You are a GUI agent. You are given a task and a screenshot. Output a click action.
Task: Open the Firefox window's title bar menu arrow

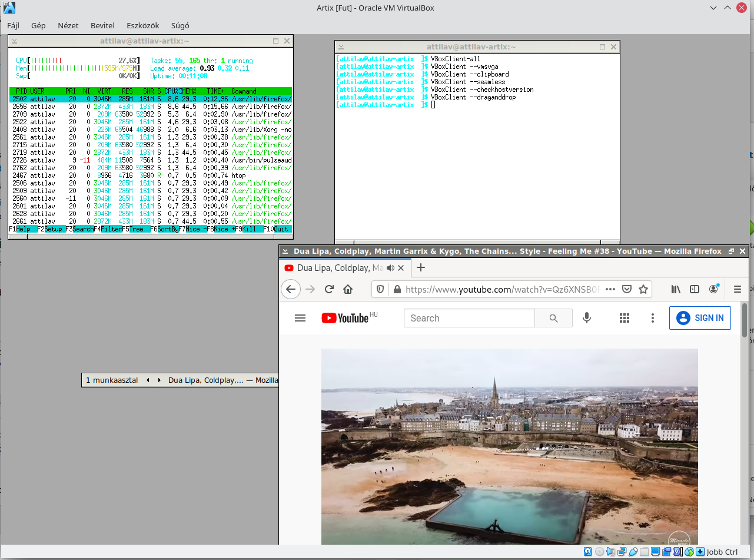point(285,251)
